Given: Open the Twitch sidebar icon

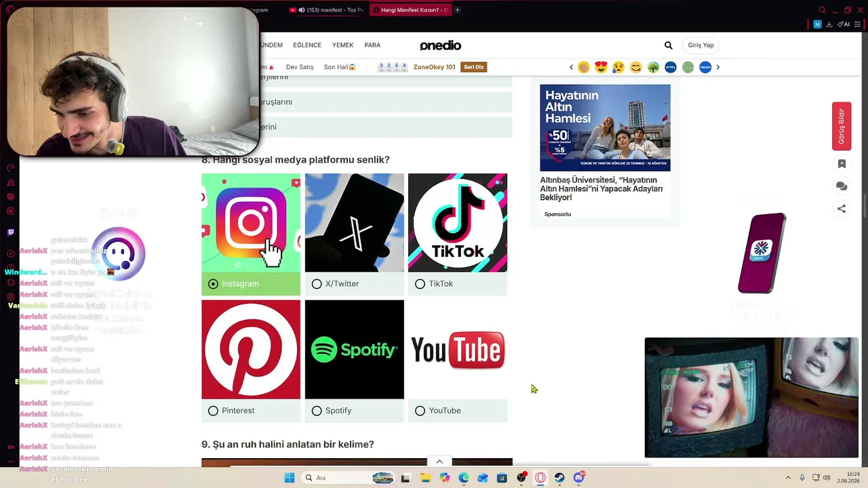Looking at the screenshot, I should (x=10, y=232).
